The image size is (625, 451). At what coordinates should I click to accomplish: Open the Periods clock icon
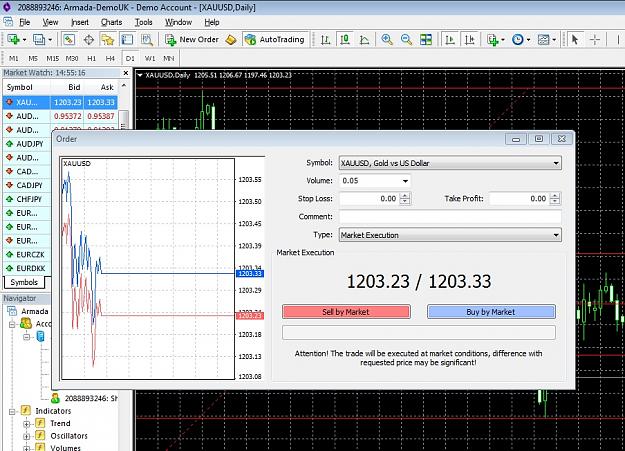pyautogui.click(x=518, y=39)
